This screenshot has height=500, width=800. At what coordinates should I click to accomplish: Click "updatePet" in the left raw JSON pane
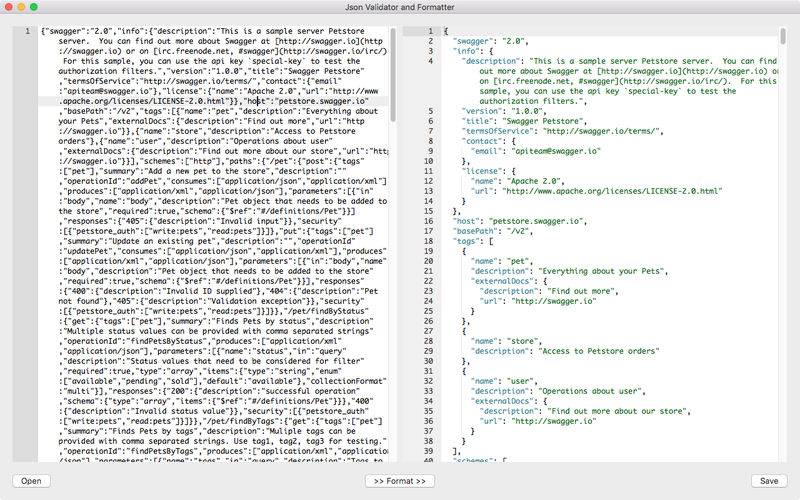[88, 251]
